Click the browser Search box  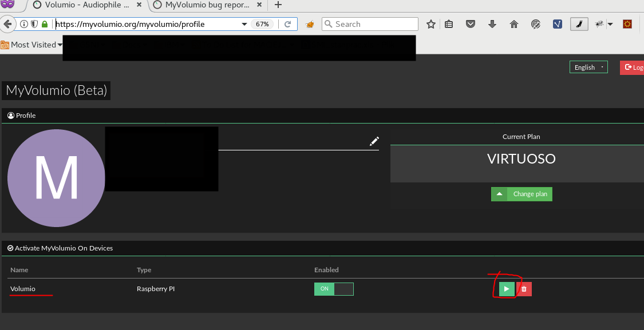point(370,24)
